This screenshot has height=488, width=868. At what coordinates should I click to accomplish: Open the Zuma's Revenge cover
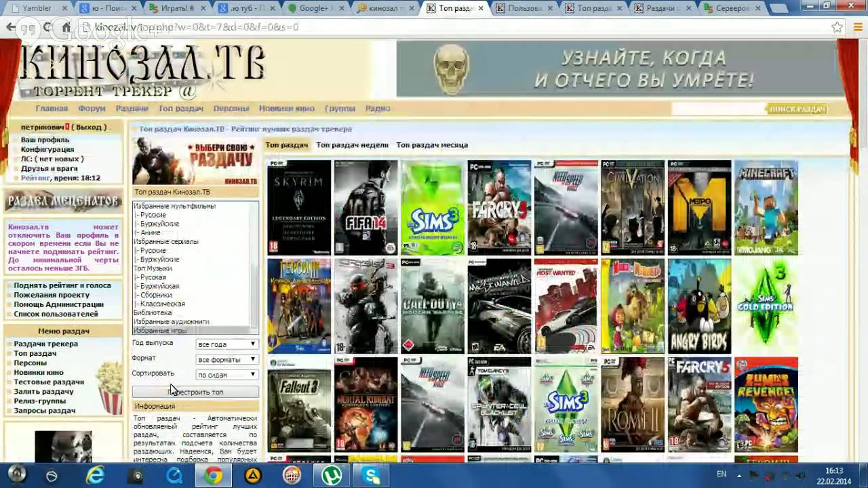(766, 405)
